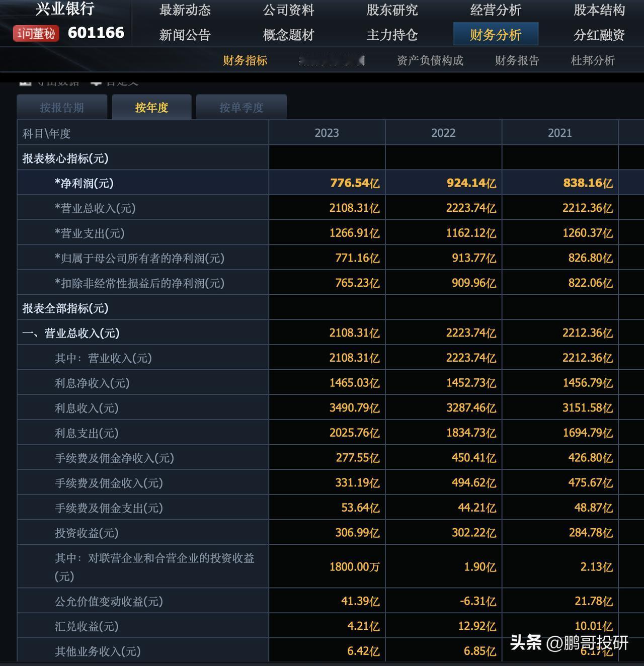Open 主力持仓 page

point(392,35)
